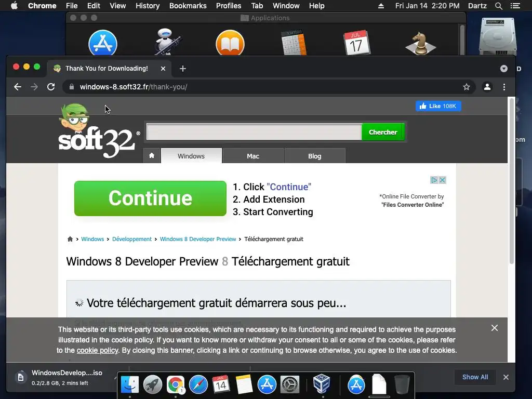
Task: Open Chrome three-dot menu
Action: pos(504,87)
